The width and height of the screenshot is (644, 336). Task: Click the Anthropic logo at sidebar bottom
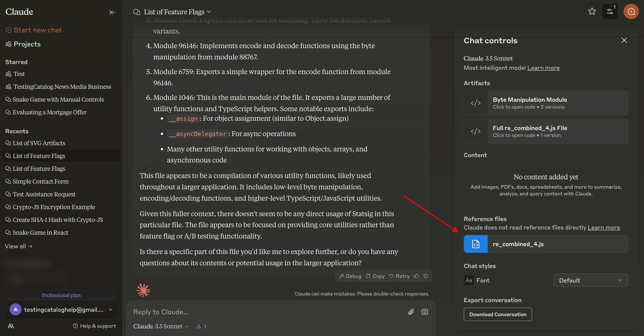pyautogui.click(x=11, y=326)
